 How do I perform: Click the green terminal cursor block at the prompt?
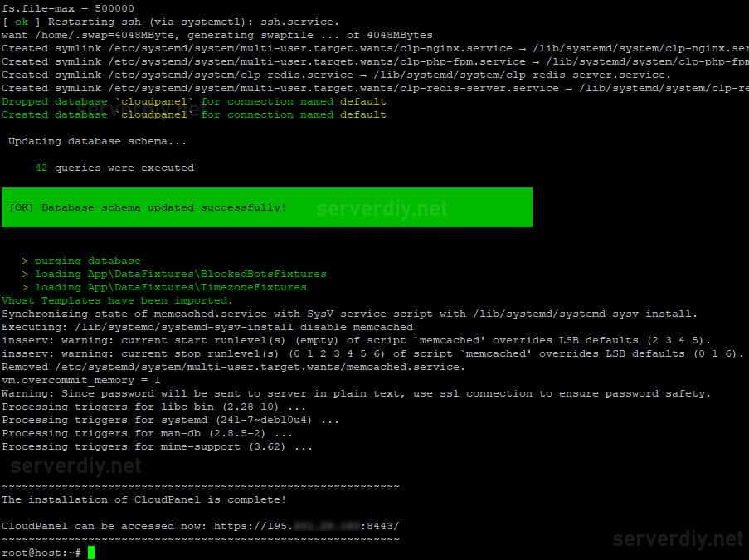(91, 553)
